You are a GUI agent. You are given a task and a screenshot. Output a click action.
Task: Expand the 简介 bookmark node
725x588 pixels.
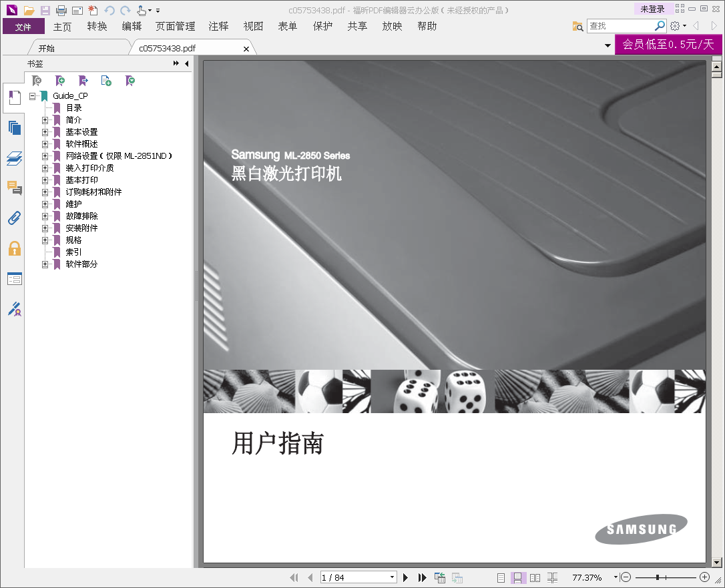coord(45,120)
